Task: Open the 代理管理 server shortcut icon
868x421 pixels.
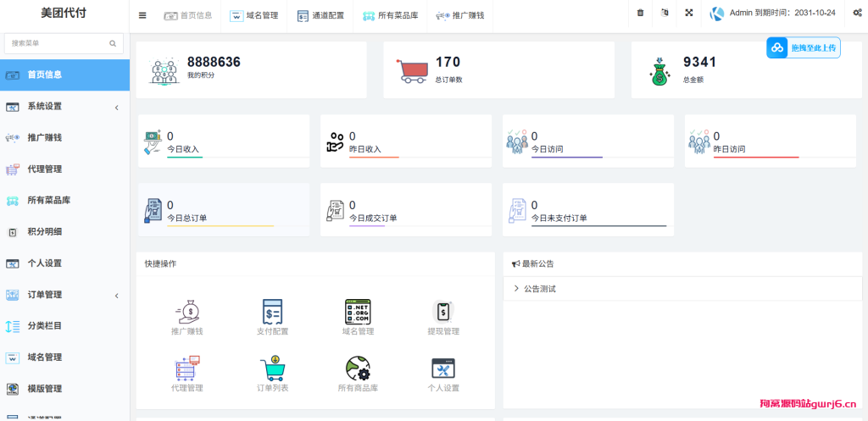Action: 187,368
